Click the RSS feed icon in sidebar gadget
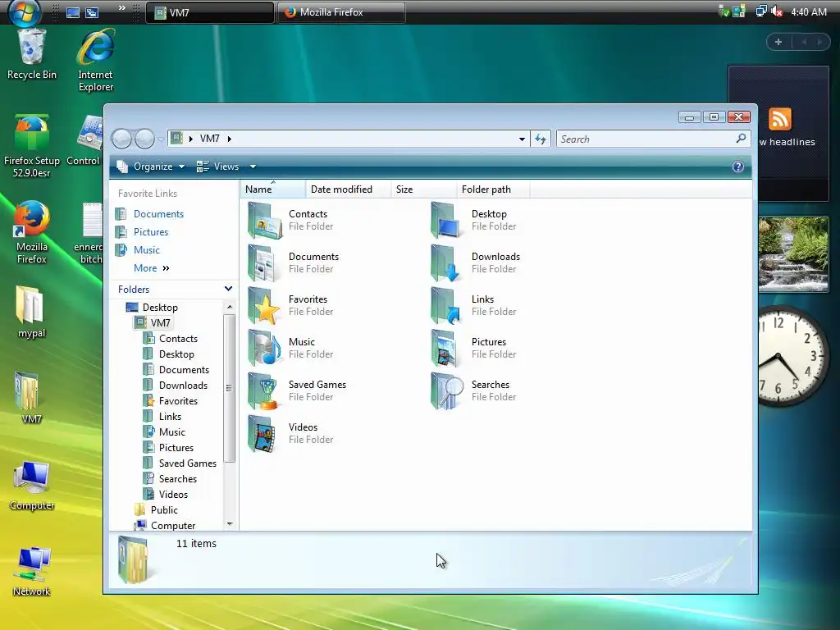The width and height of the screenshot is (840, 630). 779,119
